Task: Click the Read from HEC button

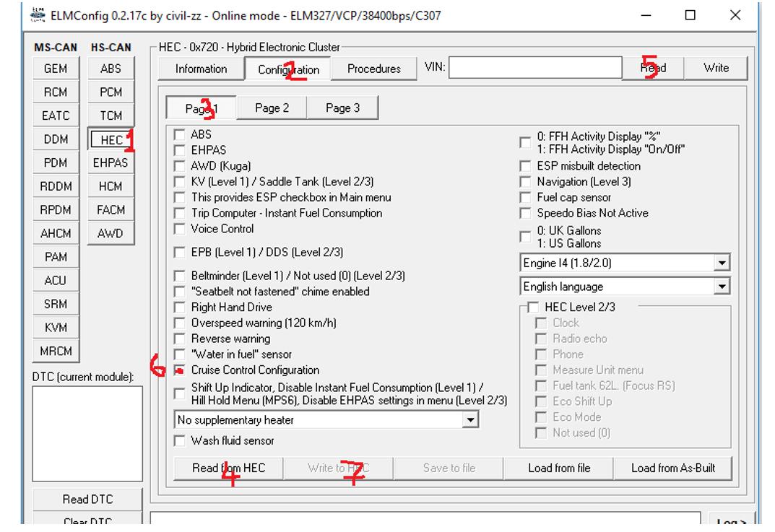Action: pos(228,468)
